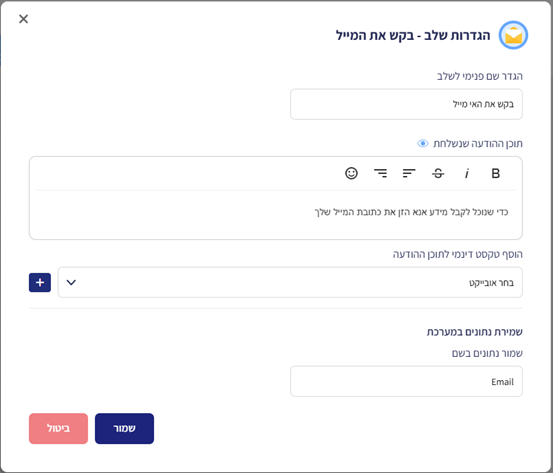Click the Email data name field
This screenshot has height=473, width=553.
[406, 381]
